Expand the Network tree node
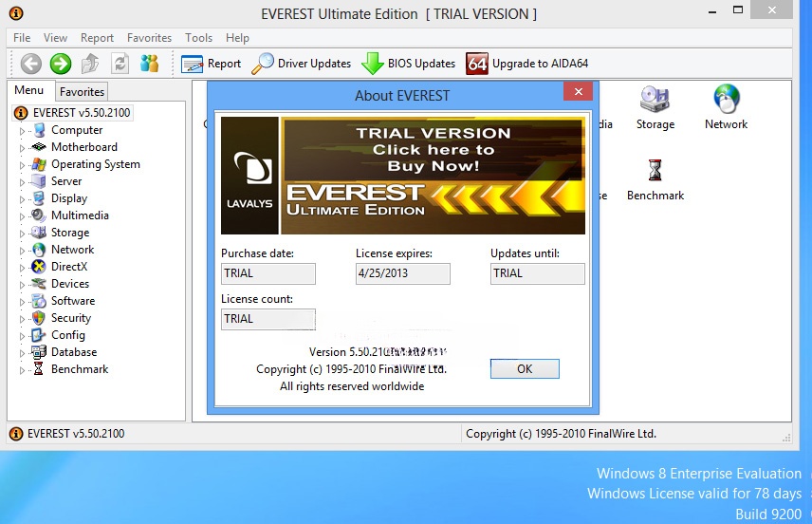This screenshot has height=524, width=812. [x=22, y=251]
